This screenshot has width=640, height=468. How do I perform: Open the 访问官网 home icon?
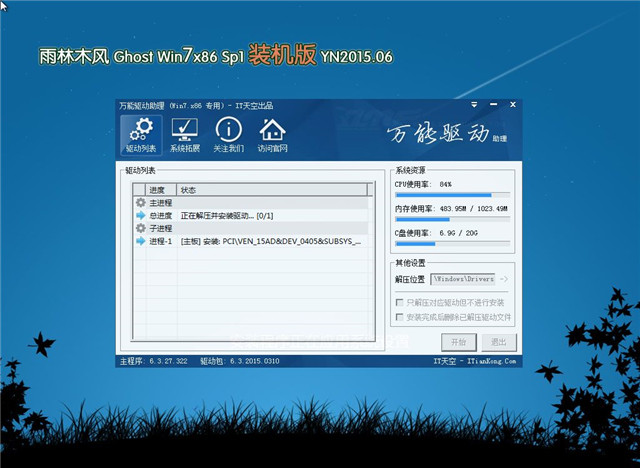[x=272, y=135]
